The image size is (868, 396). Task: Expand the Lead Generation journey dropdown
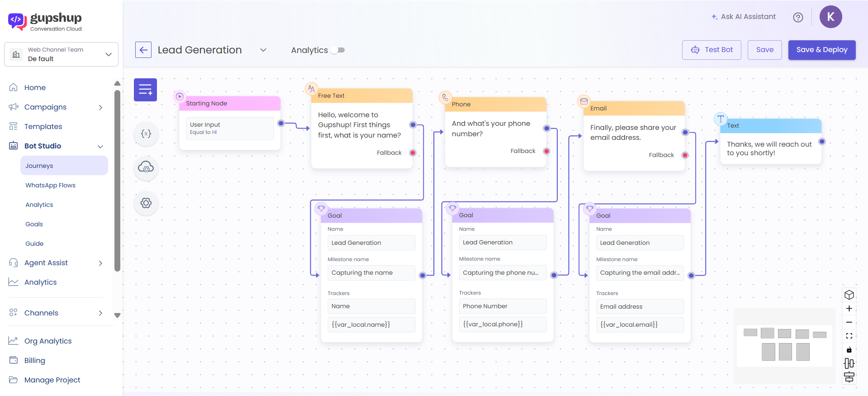click(263, 50)
